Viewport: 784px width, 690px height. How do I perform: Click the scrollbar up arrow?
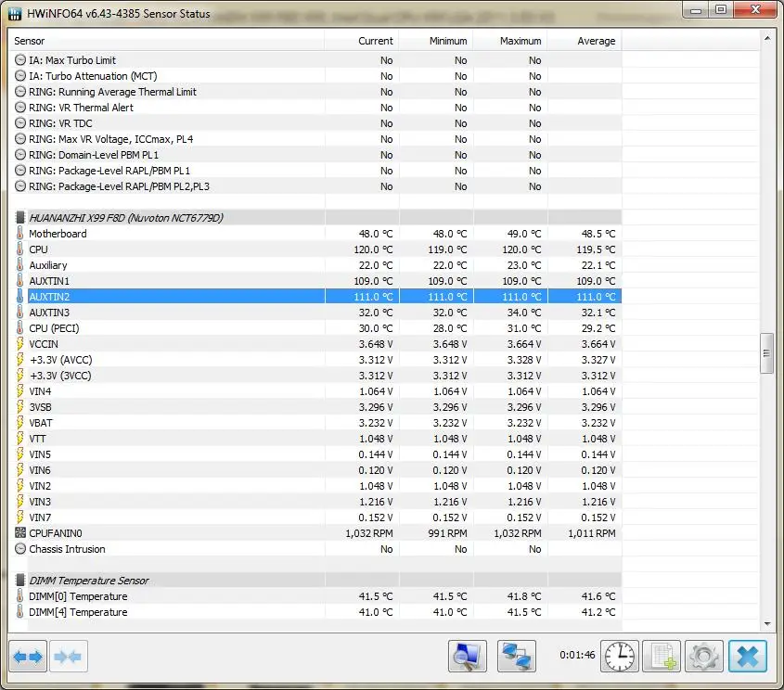(x=767, y=38)
